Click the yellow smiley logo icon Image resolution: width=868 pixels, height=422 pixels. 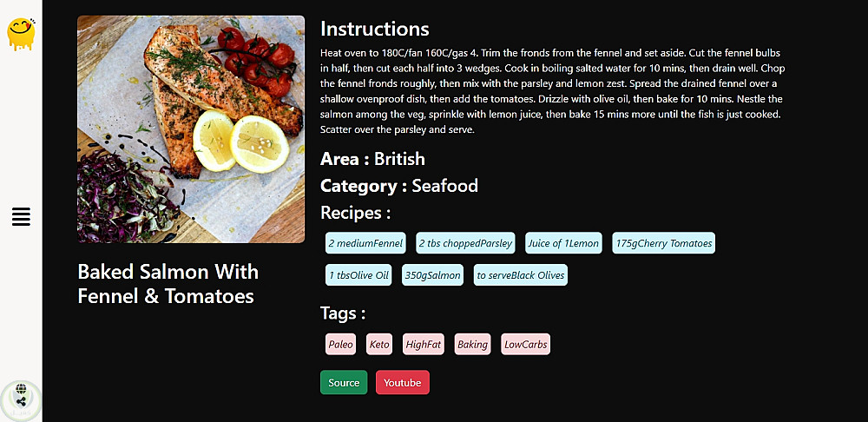21,33
